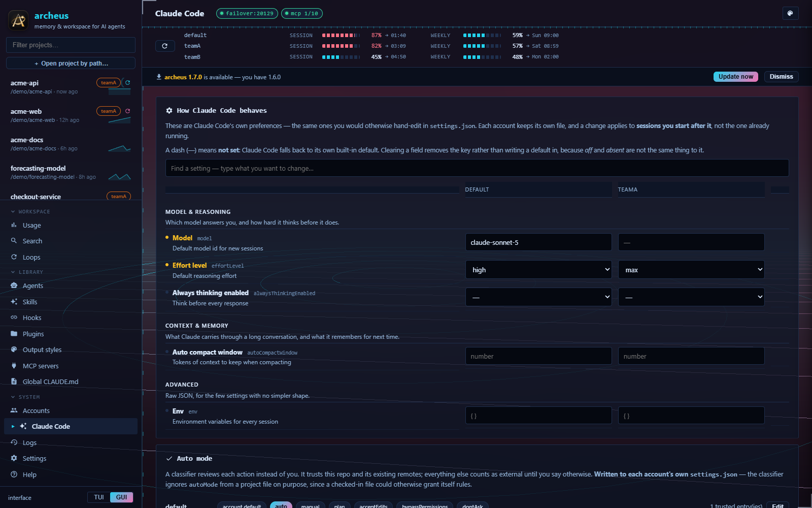Image resolution: width=812 pixels, height=508 pixels.
Task: Open Always thinking dropdown for TEAMA account
Action: [691, 297]
